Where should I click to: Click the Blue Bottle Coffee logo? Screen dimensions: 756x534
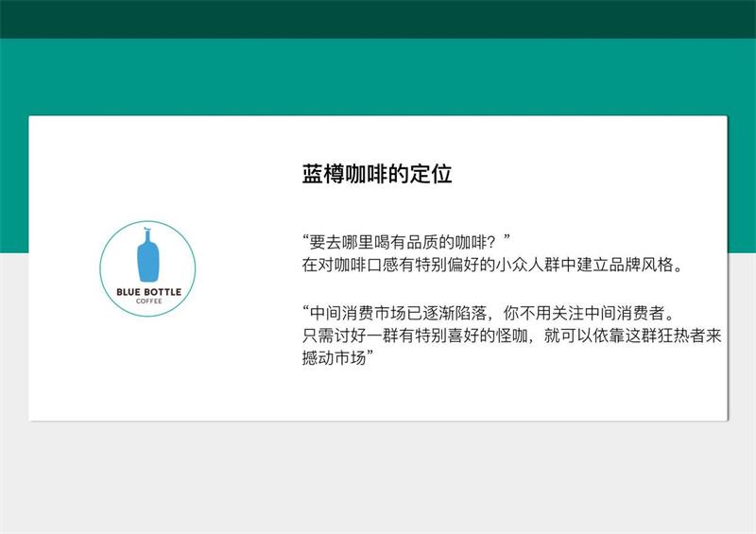pyautogui.click(x=147, y=268)
